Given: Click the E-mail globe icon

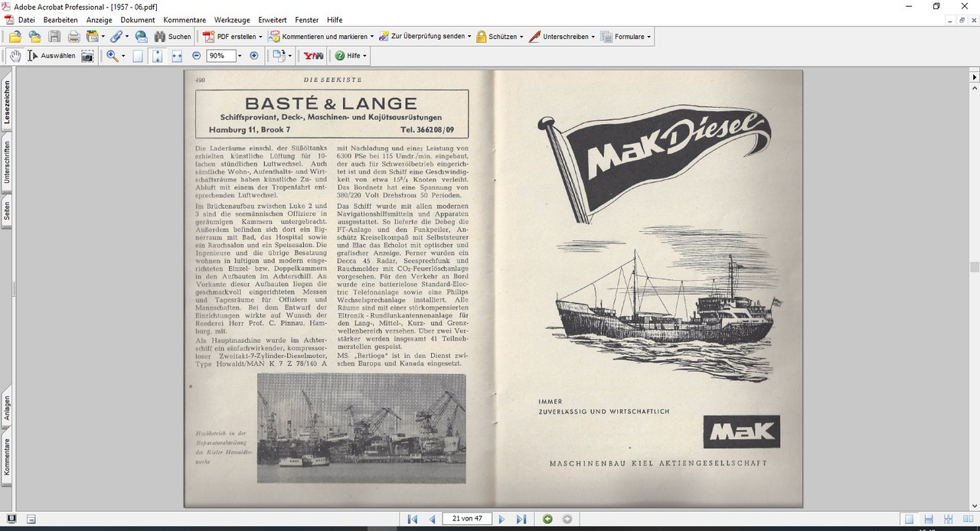Looking at the screenshot, I should click(141, 36).
